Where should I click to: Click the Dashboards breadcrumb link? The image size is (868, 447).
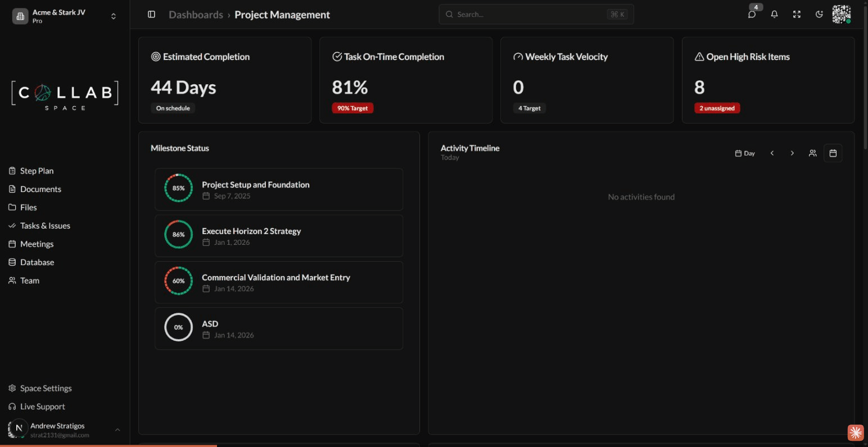(x=196, y=15)
